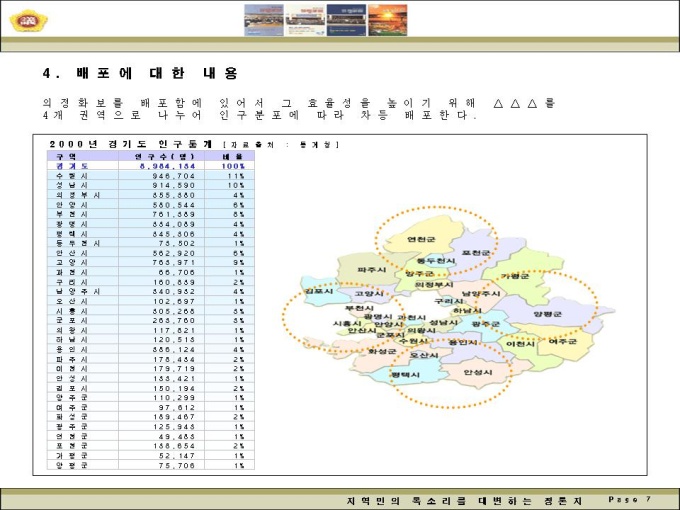Select the population value 946,704
Image resolution: width=680 pixels, height=510 pixels.
tap(173, 176)
